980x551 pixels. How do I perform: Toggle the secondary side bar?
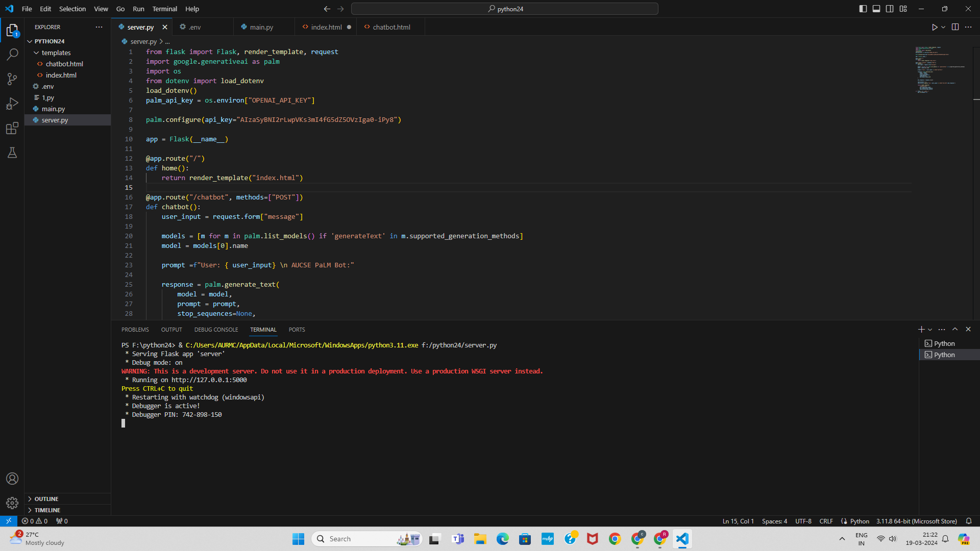tap(890, 9)
